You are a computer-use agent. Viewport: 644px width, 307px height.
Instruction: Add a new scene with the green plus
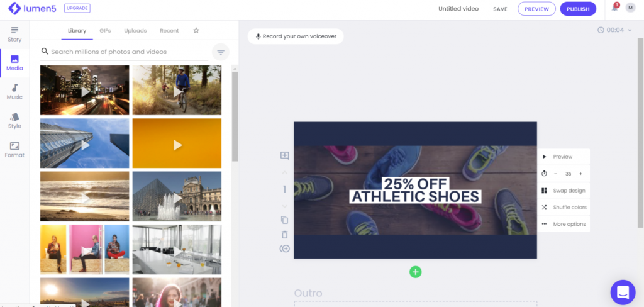415,272
